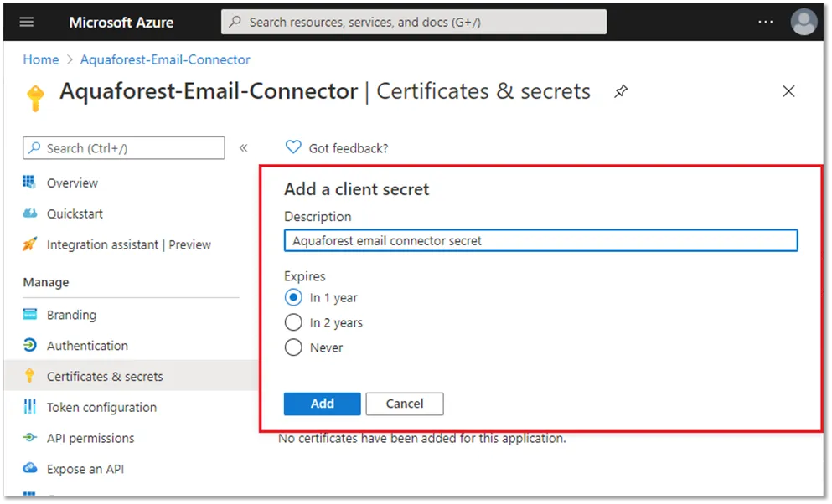Collapse the left sidebar menu

point(243,148)
